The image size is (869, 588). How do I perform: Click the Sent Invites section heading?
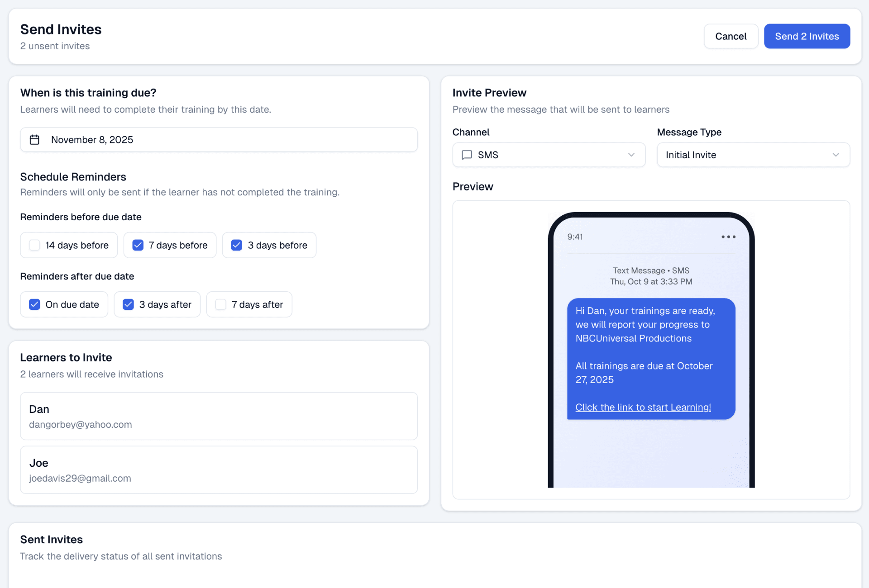[x=52, y=540]
